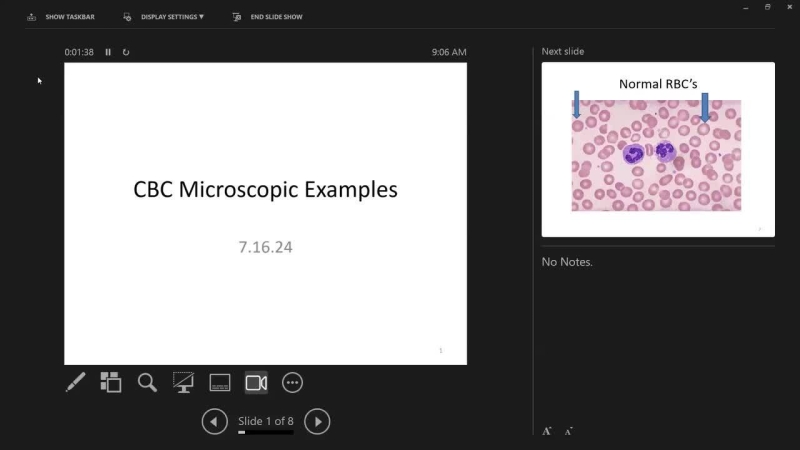
Task: Open the pen and laser pointer tools
Action: coord(76,382)
